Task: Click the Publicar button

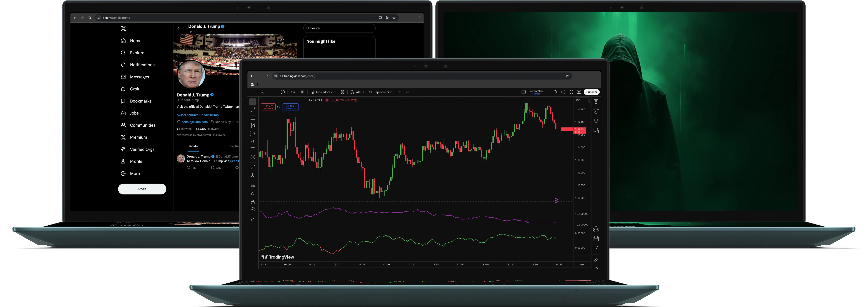Action: pyautogui.click(x=591, y=92)
